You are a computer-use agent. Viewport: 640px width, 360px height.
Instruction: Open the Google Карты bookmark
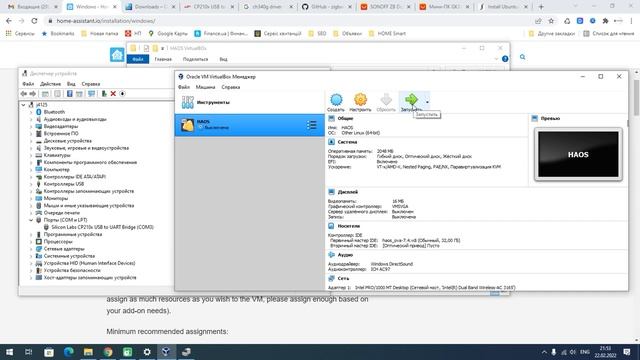click(x=168, y=33)
